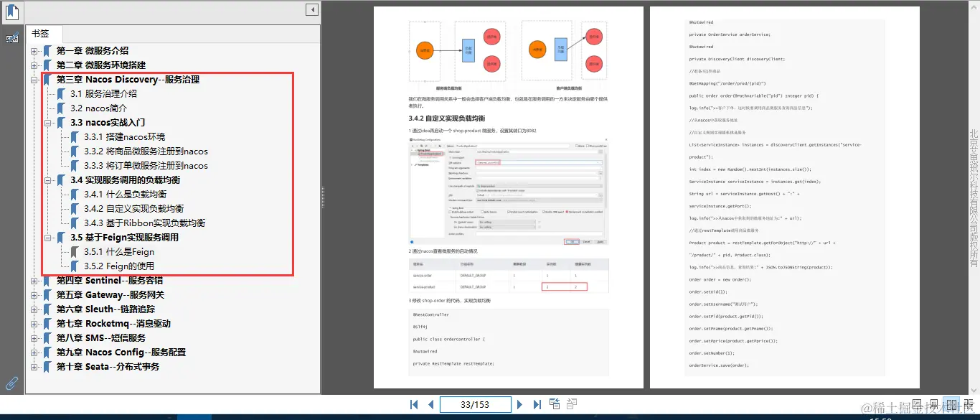Screen dimensions: 980x420
Task: Go to the next page
Action: [520, 405]
